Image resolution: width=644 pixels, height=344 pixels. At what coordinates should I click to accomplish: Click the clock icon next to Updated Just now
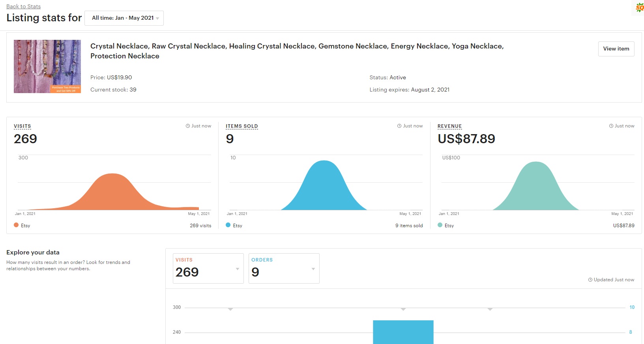click(590, 280)
